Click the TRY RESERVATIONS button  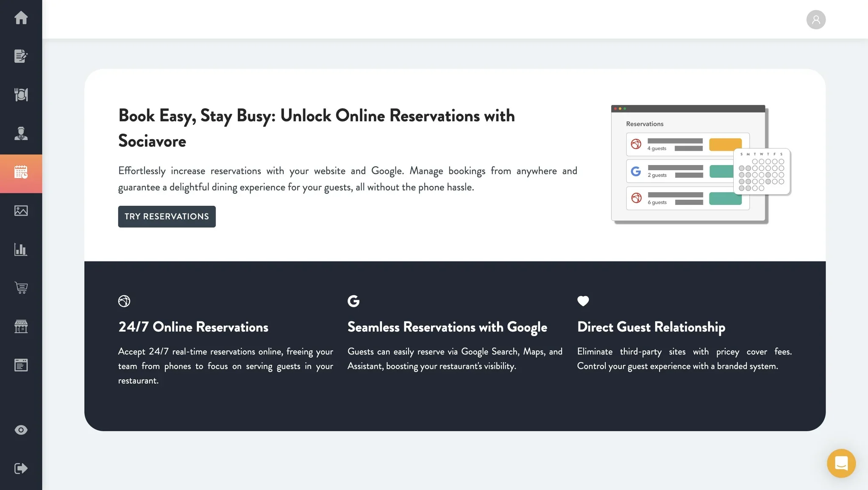[167, 216]
